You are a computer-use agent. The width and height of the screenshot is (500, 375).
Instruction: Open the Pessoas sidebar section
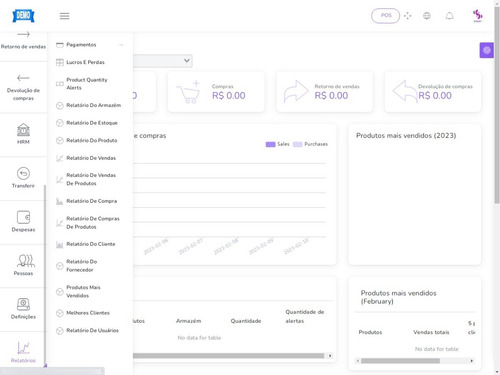[23, 265]
